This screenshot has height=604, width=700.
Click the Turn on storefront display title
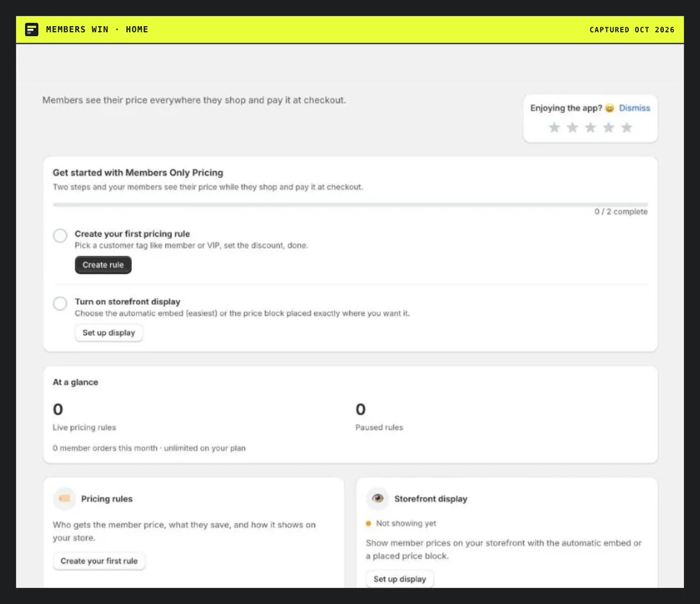(x=127, y=302)
